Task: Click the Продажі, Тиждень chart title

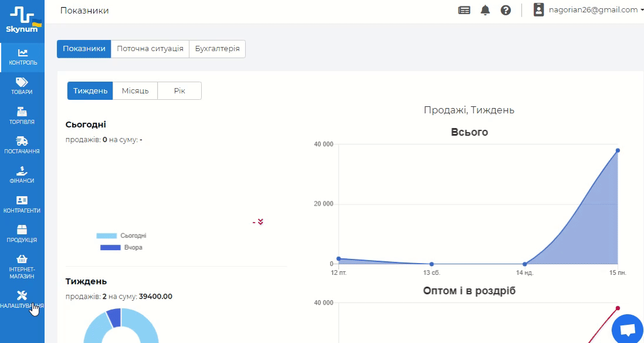Action: click(469, 110)
